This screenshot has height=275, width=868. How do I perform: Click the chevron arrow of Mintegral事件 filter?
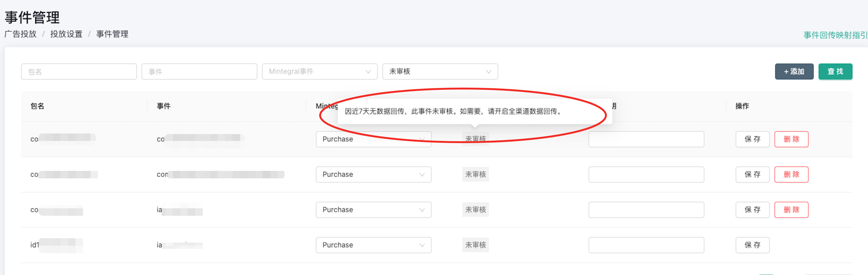[x=368, y=72]
